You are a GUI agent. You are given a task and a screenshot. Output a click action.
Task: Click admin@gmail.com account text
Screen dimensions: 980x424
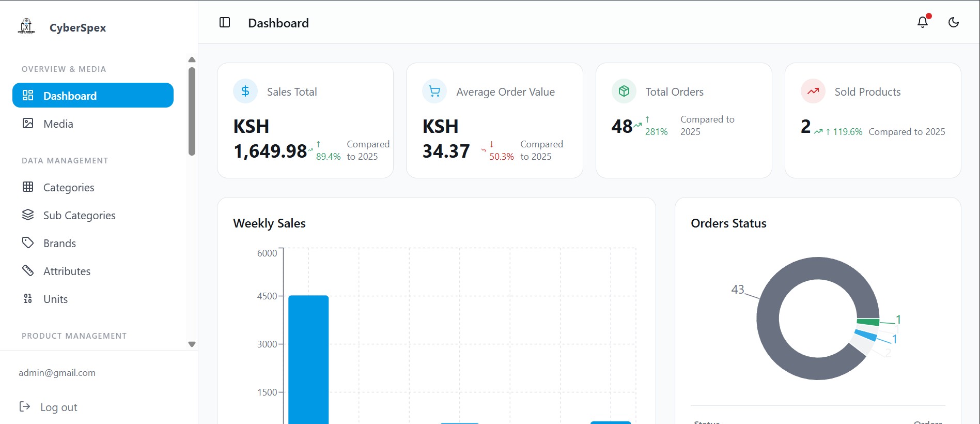point(57,373)
